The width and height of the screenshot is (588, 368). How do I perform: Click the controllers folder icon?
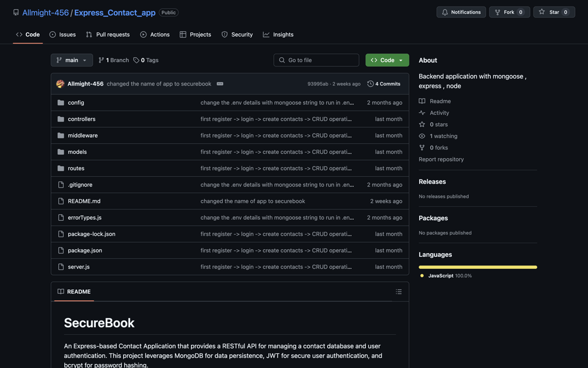(61, 119)
